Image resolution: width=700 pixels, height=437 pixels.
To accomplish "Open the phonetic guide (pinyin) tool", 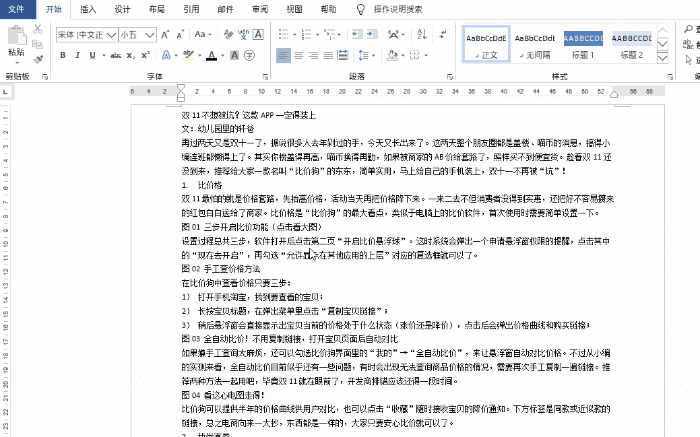I will [x=243, y=34].
